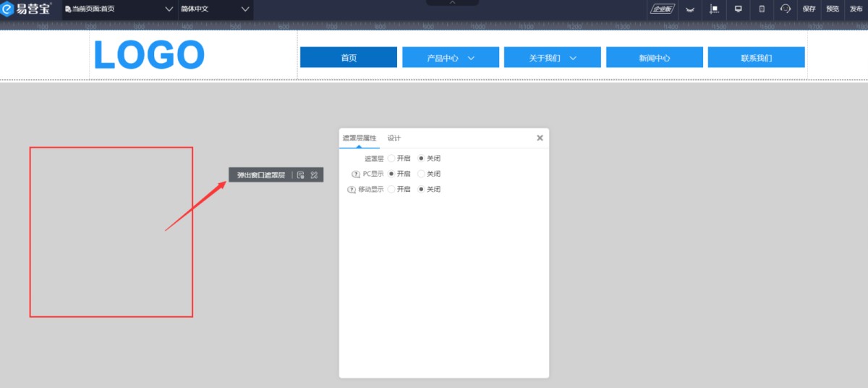The image size is (868, 388).
Task: Switch to desktop monitor view icon
Action: (739, 9)
